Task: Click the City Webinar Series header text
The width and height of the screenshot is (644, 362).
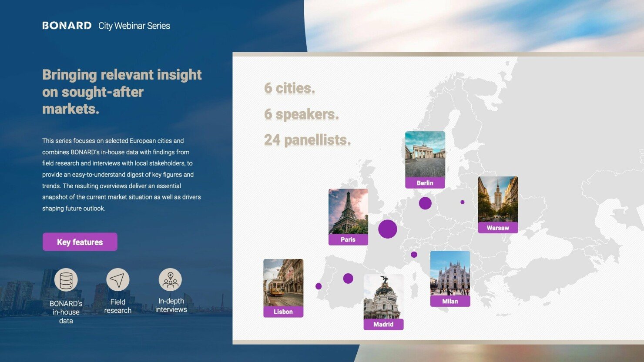Action: coord(134,26)
